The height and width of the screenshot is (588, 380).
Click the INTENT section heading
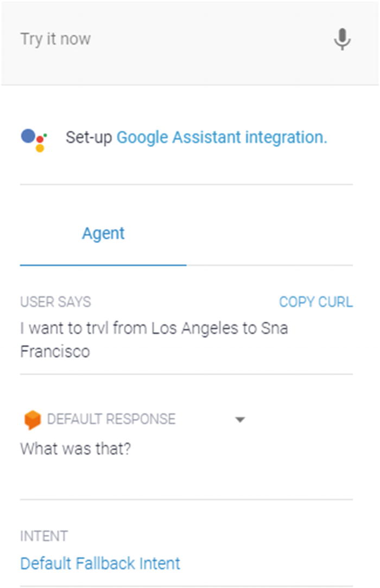[x=44, y=536]
